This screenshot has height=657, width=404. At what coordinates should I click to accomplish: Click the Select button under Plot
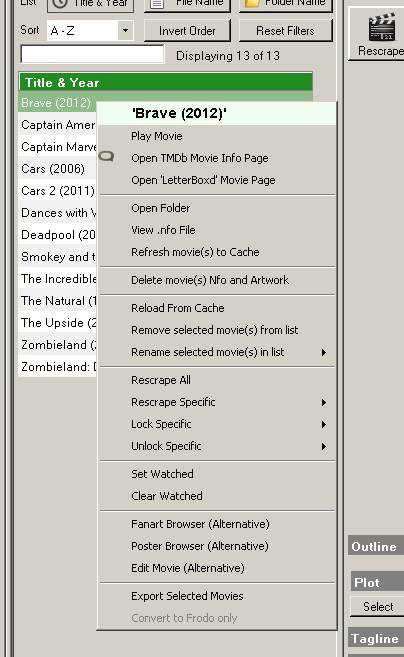[x=378, y=607]
